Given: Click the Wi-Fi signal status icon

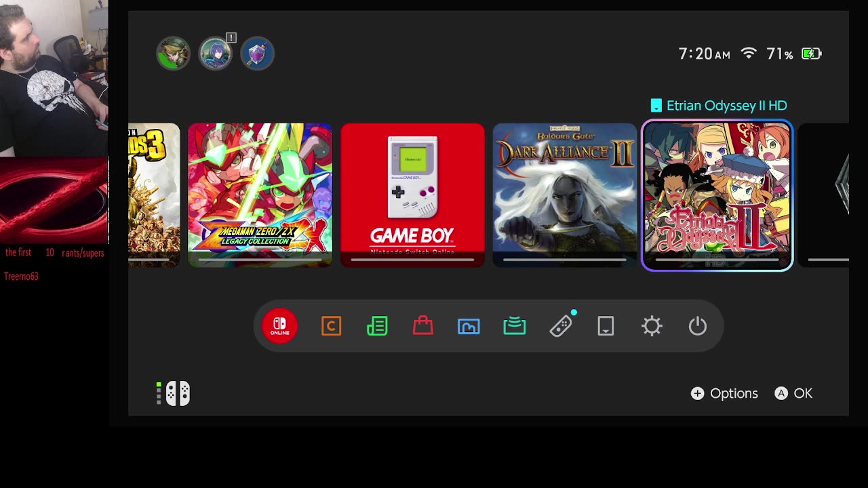Looking at the screenshot, I should [749, 54].
